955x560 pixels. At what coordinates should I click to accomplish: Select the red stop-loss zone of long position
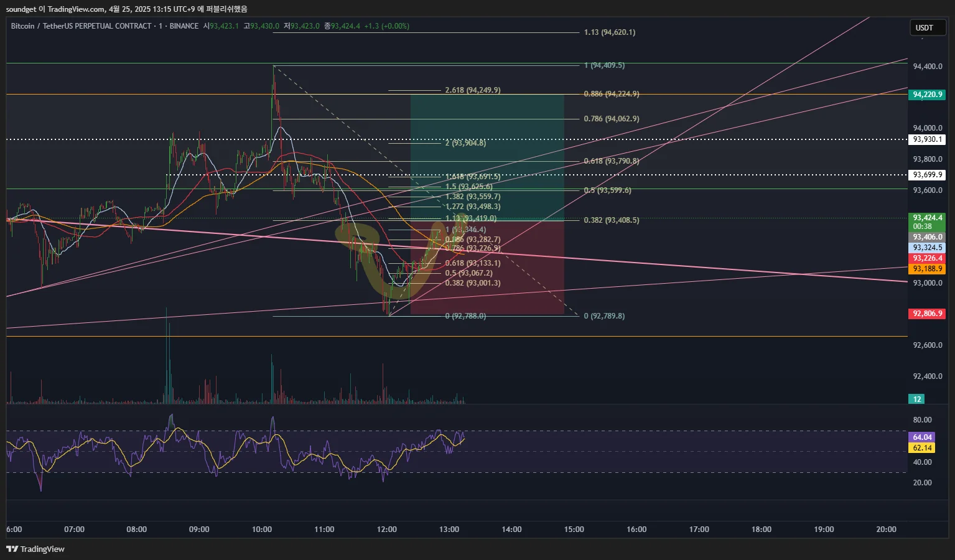tap(487, 268)
